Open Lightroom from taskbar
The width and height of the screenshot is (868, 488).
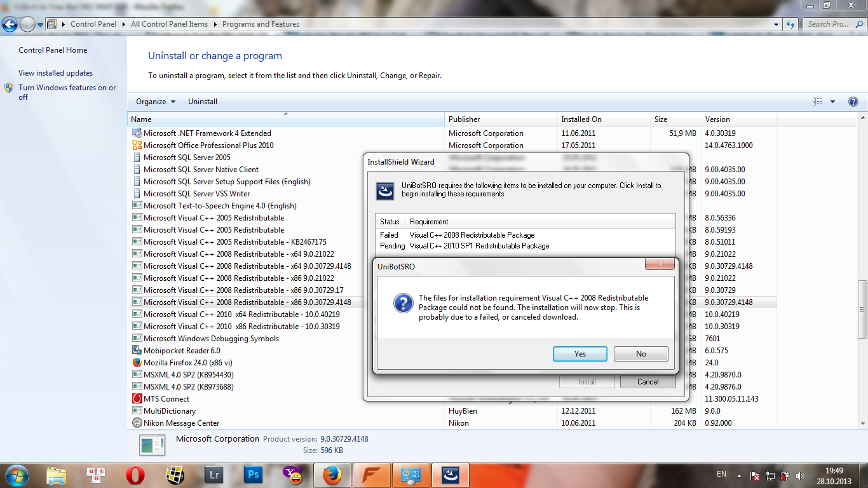click(214, 475)
